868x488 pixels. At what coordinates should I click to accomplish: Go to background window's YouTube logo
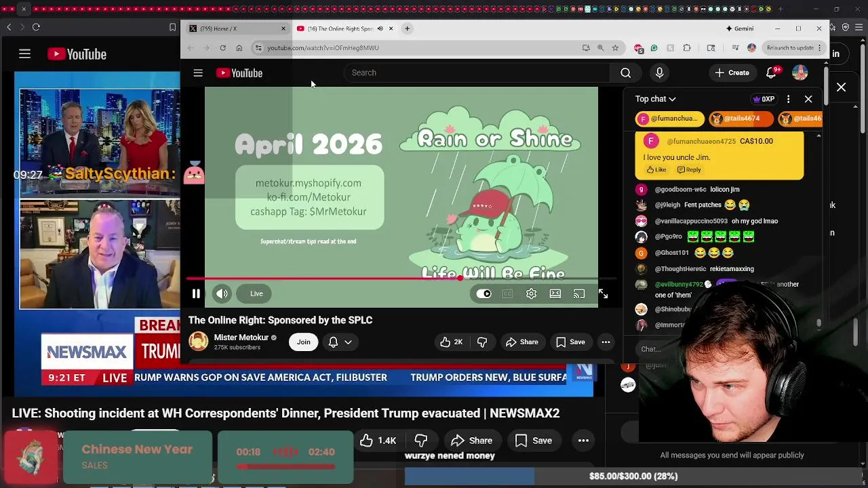click(x=77, y=54)
